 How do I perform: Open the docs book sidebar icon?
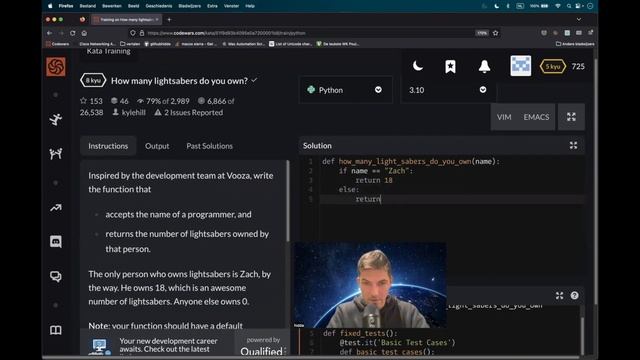(56, 330)
